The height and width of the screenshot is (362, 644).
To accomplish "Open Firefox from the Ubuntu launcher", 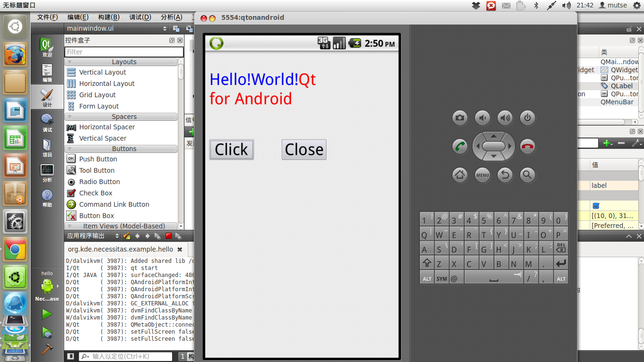I will 15,55.
